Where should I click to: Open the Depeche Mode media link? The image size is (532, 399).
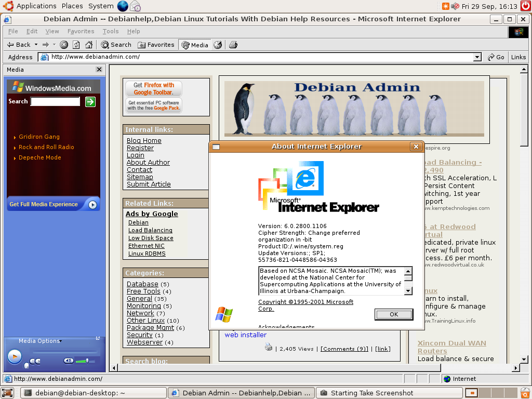click(x=39, y=157)
